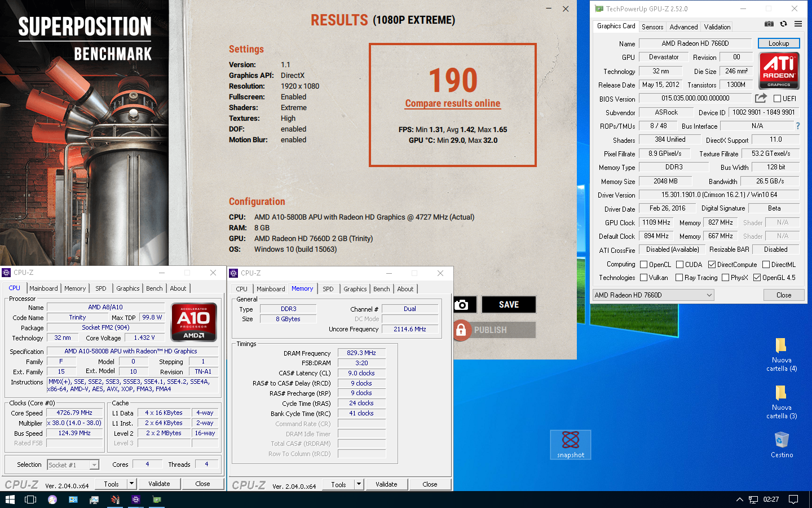Image resolution: width=812 pixels, height=508 pixels.
Task: Open Tools dropdown arrow in Memory window
Action: coord(359,484)
